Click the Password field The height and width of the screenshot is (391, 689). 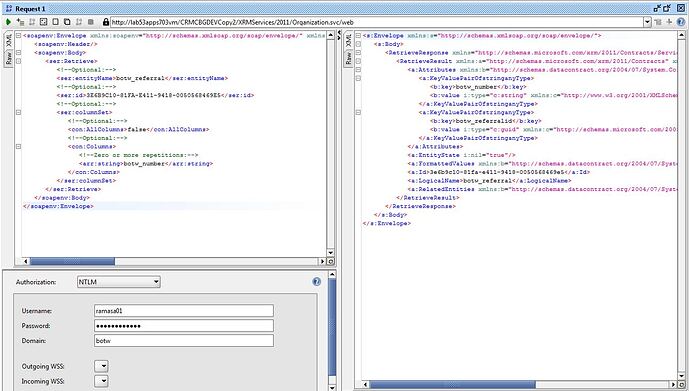point(184,326)
